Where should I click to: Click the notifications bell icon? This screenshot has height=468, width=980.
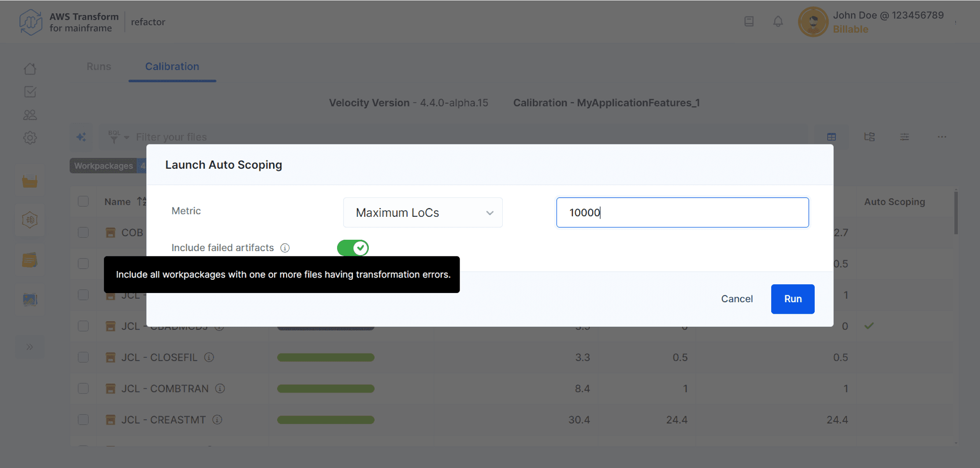click(x=778, y=22)
